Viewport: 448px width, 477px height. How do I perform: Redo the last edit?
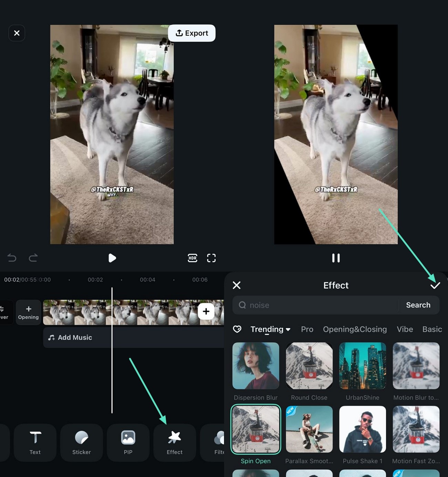pyautogui.click(x=33, y=258)
